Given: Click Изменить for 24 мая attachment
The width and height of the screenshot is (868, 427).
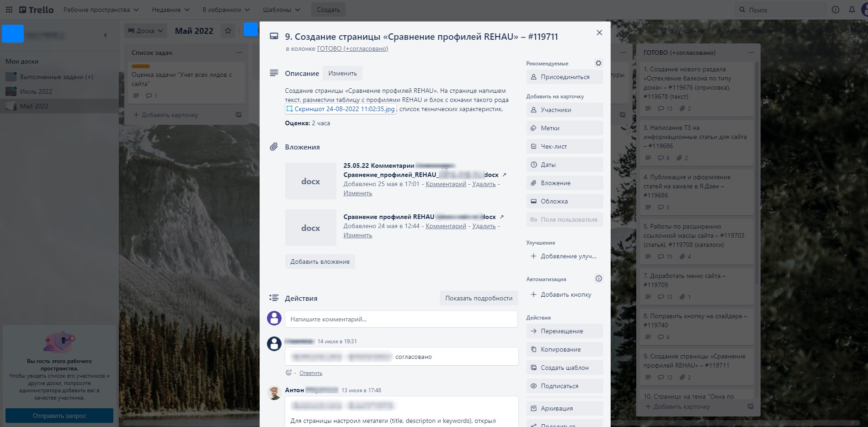Looking at the screenshot, I should click(x=357, y=235).
